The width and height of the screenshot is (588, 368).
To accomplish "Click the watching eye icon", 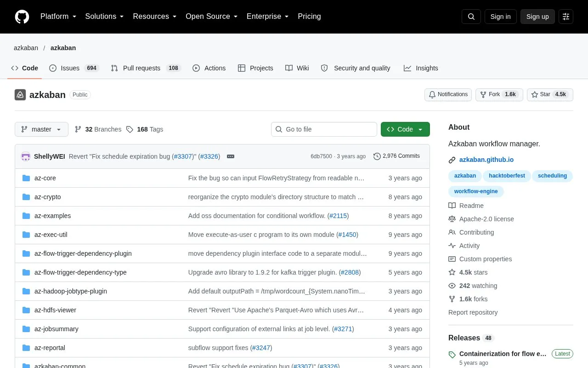I will point(452,286).
